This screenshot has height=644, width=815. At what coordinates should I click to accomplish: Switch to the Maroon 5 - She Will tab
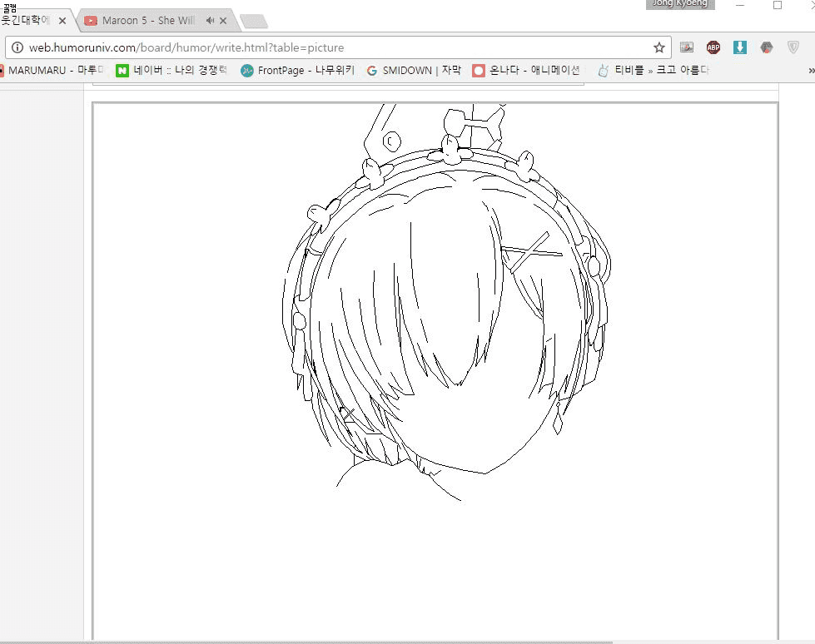156,21
